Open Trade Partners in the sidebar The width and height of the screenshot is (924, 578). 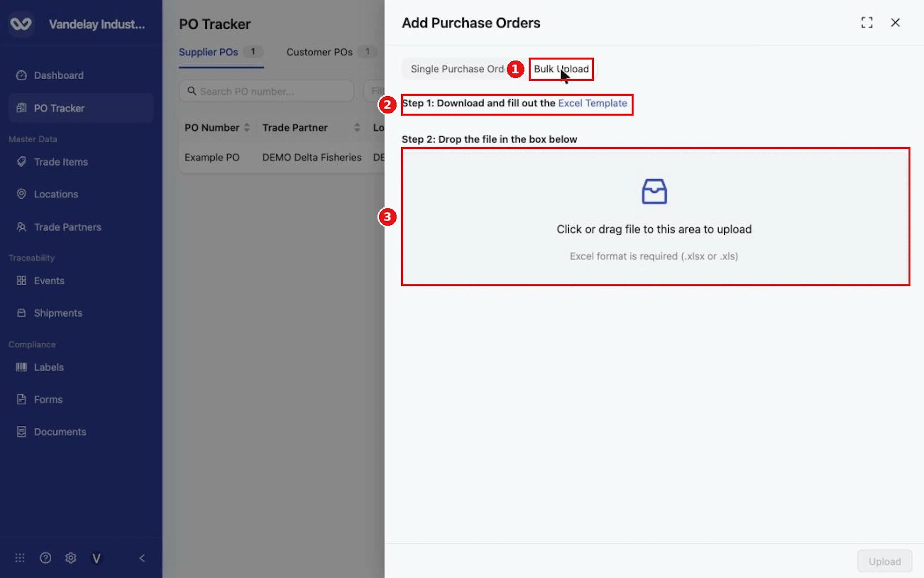pos(81,227)
